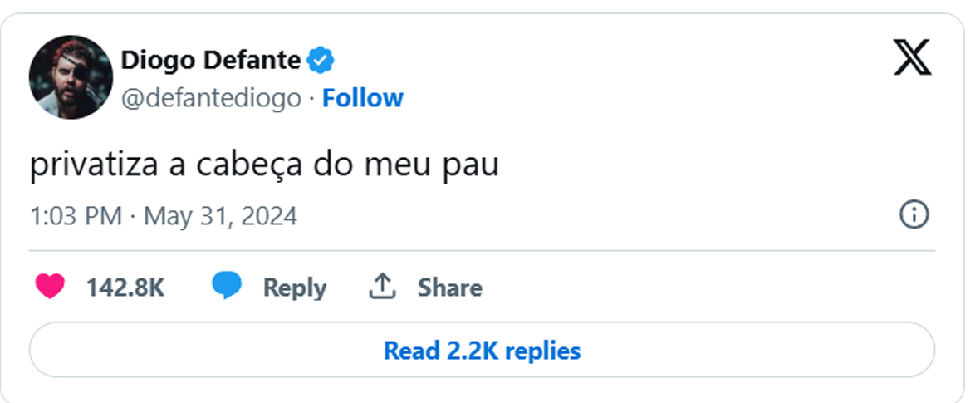Click the May 31, 2024 date text

click(x=220, y=217)
